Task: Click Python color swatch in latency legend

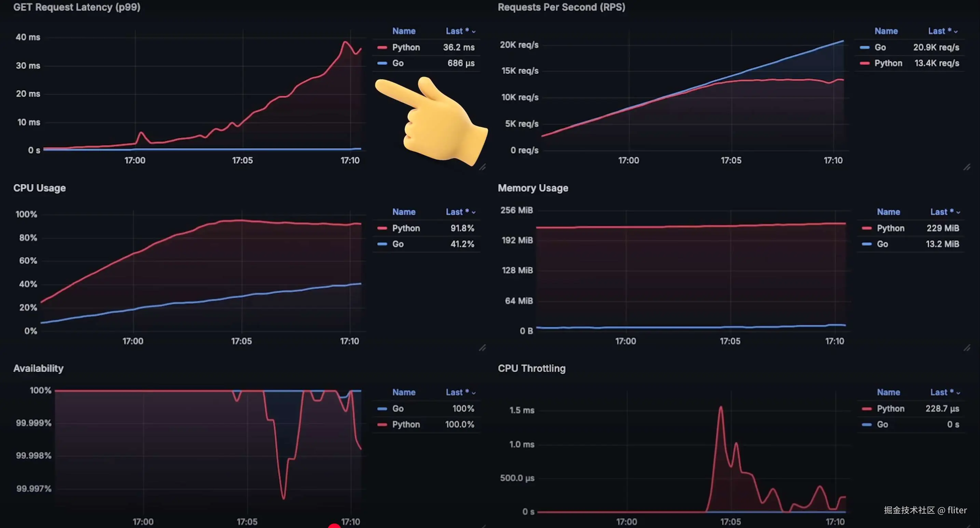Action: (x=382, y=47)
